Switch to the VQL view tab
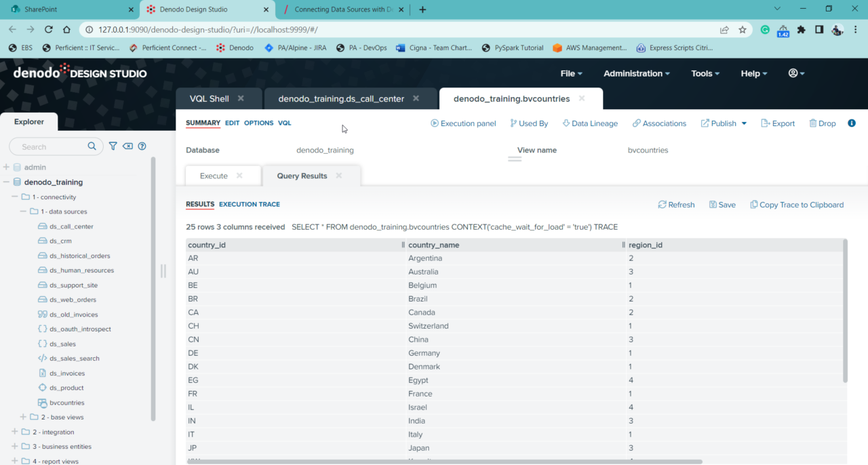The height and width of the screenshot is (465, 868). (285, 123)
